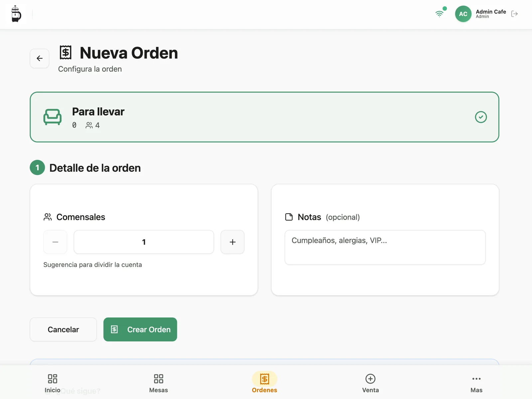
Task: Decrease comensales with the minus button
Action: pos(55,242)
